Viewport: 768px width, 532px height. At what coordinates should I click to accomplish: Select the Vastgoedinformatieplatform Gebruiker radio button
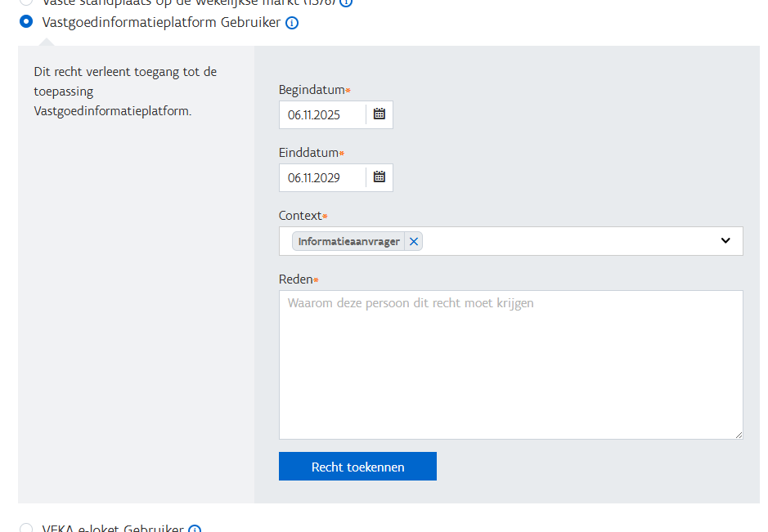tap(26, 22)
